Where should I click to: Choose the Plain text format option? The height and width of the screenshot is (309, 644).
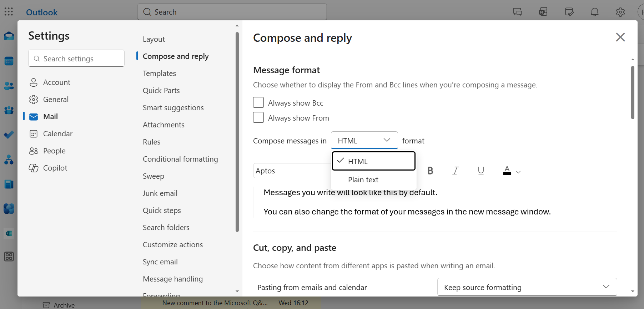[x=374, y=180]
